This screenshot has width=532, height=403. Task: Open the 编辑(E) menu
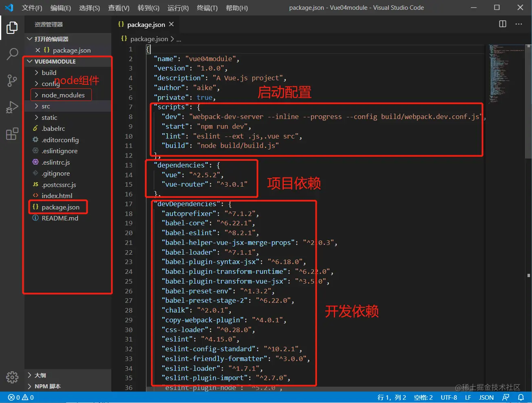pyautogui.click(x=60, y=8)
